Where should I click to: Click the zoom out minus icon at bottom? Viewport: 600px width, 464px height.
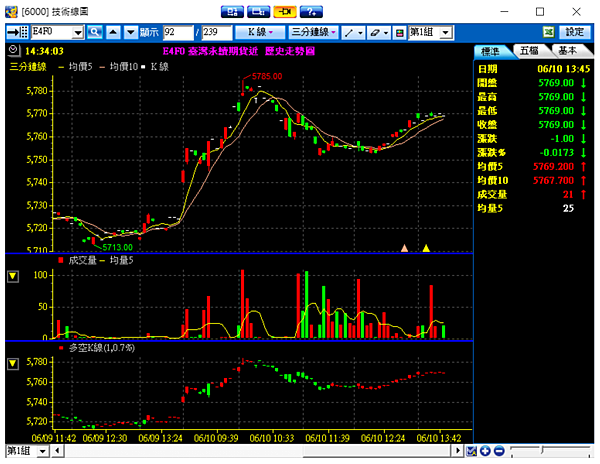tap(499, 451)
